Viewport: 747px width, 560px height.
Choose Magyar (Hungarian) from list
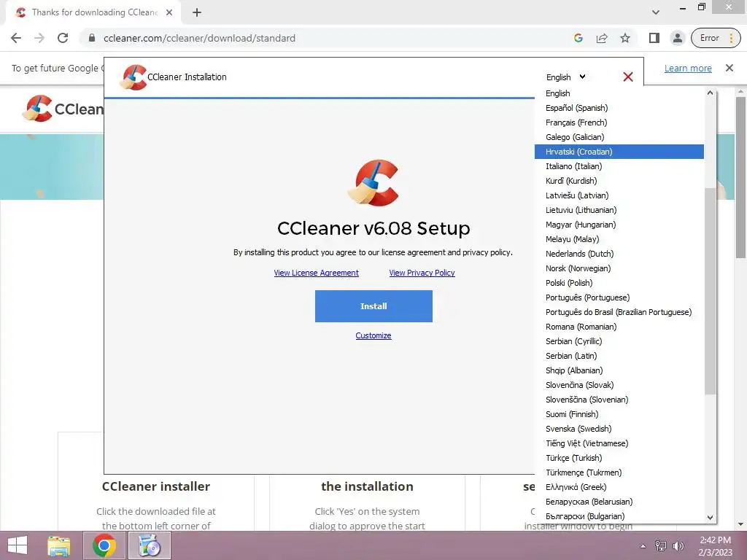(x=619, y=225)
